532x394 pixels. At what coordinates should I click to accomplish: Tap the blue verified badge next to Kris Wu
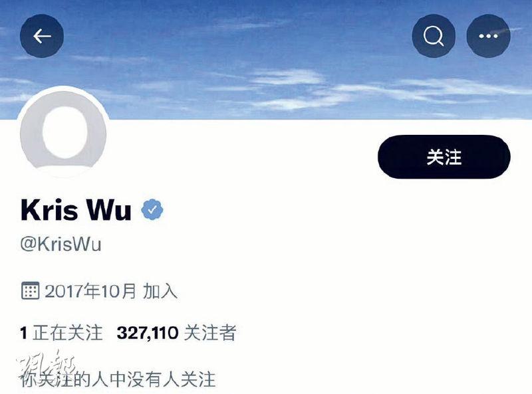pos(152,209)
